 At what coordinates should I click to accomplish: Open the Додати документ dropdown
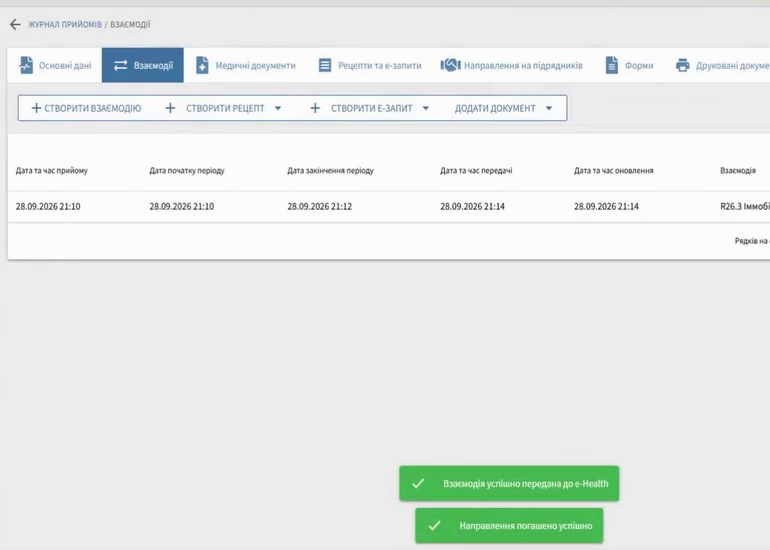tap(503, 108)
